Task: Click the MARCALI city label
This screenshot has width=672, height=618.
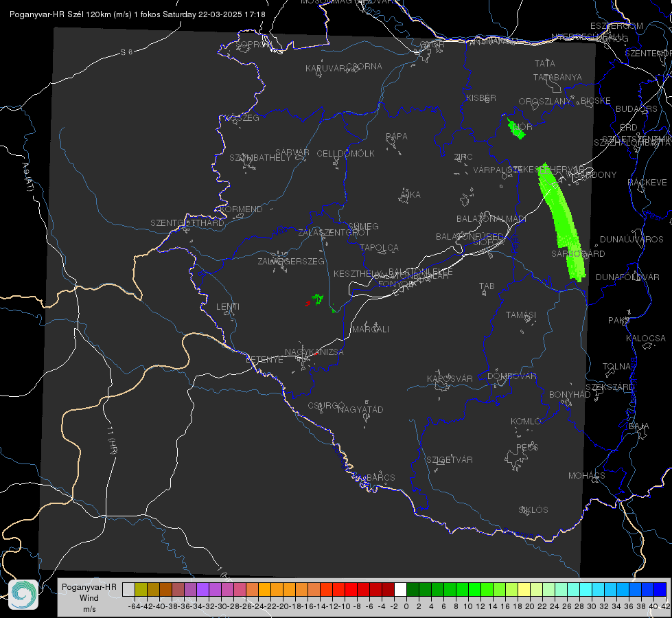Action: pyautogui.click(x=371, y=330)
